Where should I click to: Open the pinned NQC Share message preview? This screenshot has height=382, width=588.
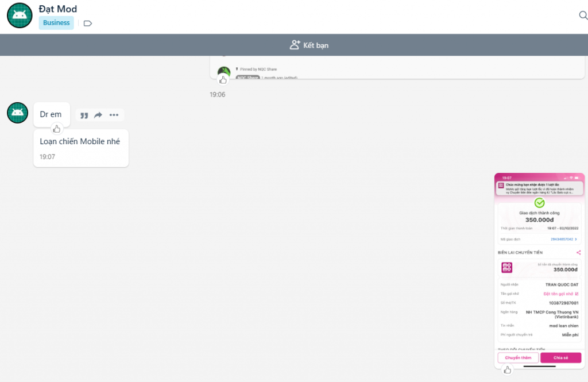pos(396,69)
